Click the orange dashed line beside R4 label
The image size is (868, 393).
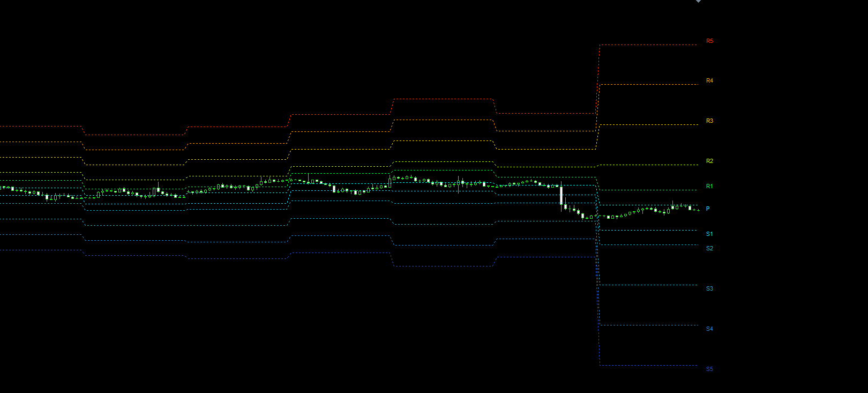[648, 84]
